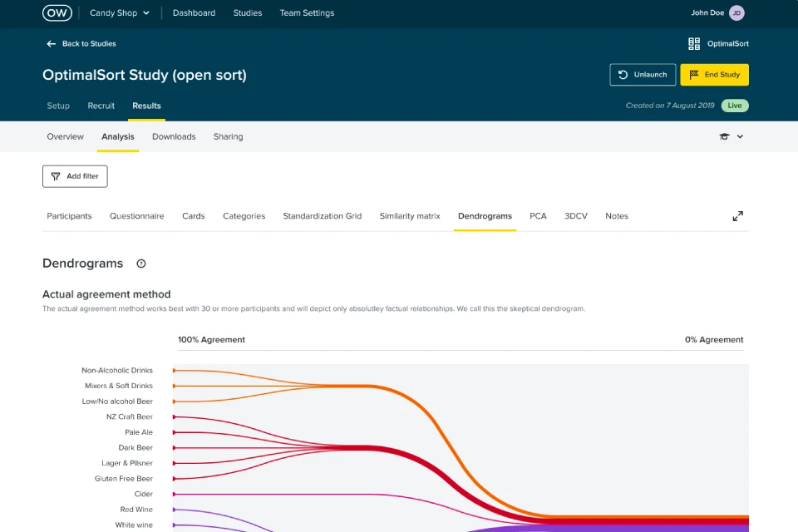
Task: Click the 0% Agreement axis label
Action: 714,339
